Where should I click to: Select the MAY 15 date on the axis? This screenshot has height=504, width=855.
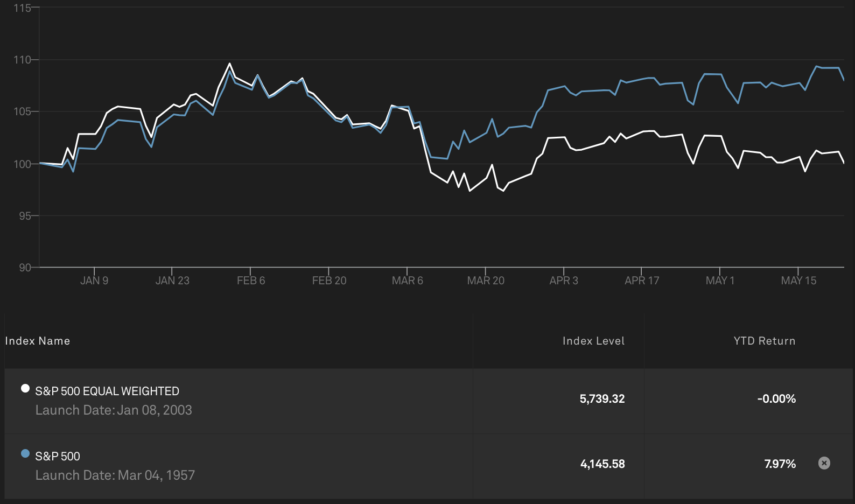(798, 281)
